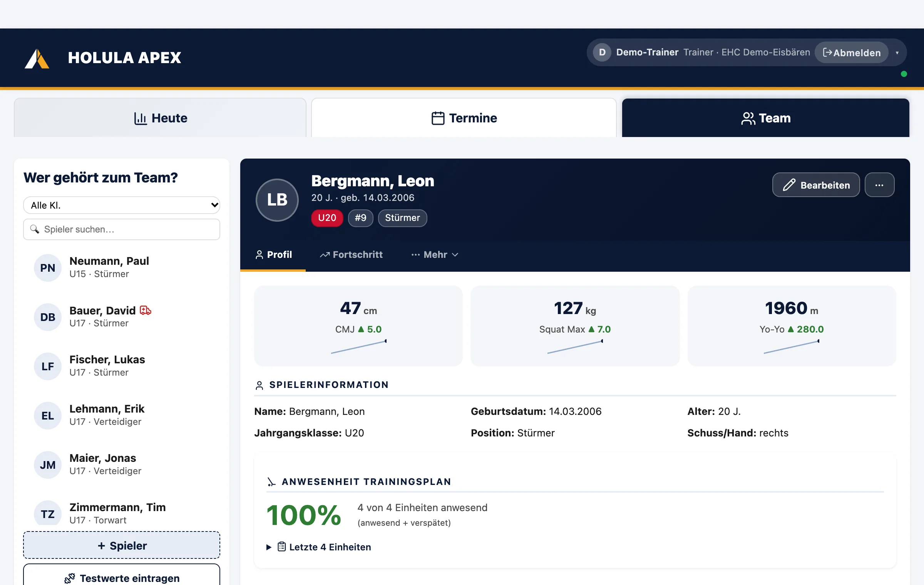
Task: Select the Team tab
Action: (x=766, y=118)
